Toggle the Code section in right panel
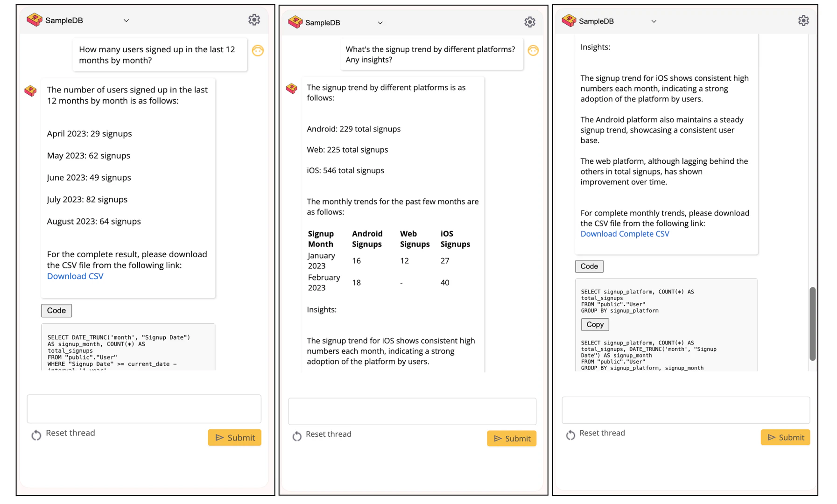The image size is (837, 504). pyautogui.click(x=589, y=266)
